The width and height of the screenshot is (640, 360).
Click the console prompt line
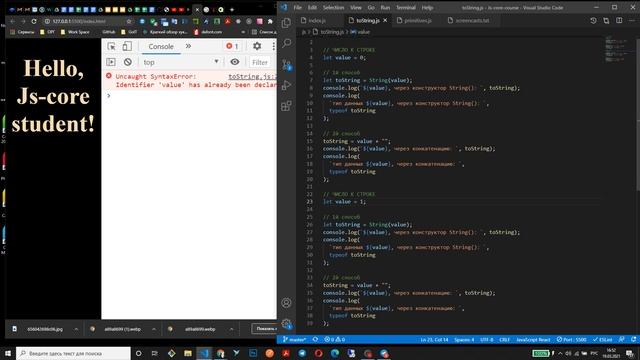[189, 96]
